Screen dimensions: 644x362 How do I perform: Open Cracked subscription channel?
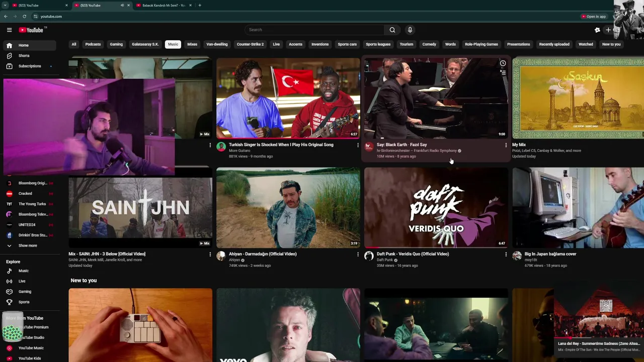pyautogui.click(x=30, y=194)
